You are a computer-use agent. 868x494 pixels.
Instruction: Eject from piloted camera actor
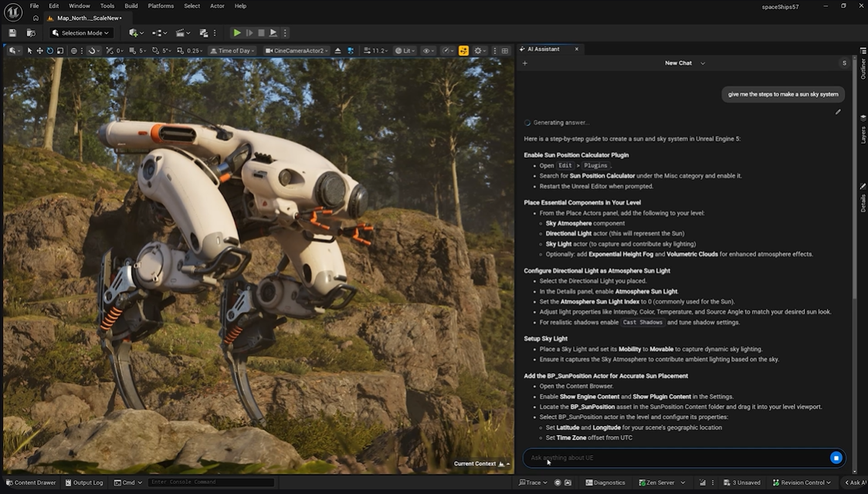tap(337, 51)
